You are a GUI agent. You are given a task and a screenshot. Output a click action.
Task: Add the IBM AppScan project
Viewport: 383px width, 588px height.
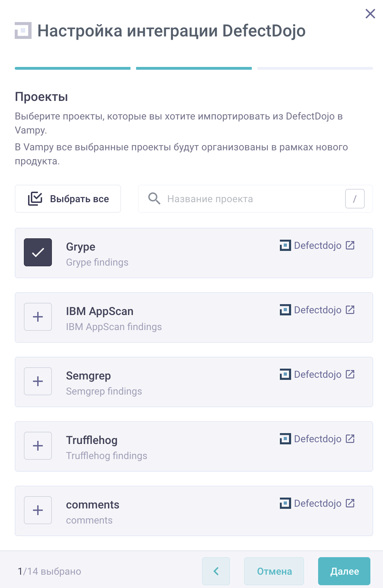tap(38, 317)
